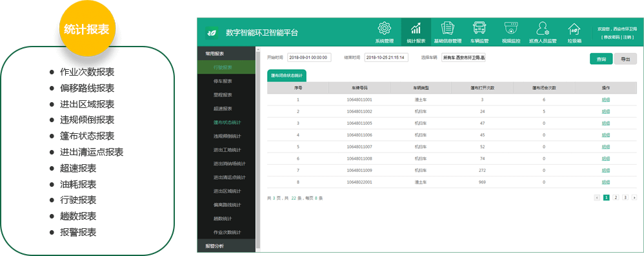Collapse the 常用报表 sidebar section

click(226, 54)
